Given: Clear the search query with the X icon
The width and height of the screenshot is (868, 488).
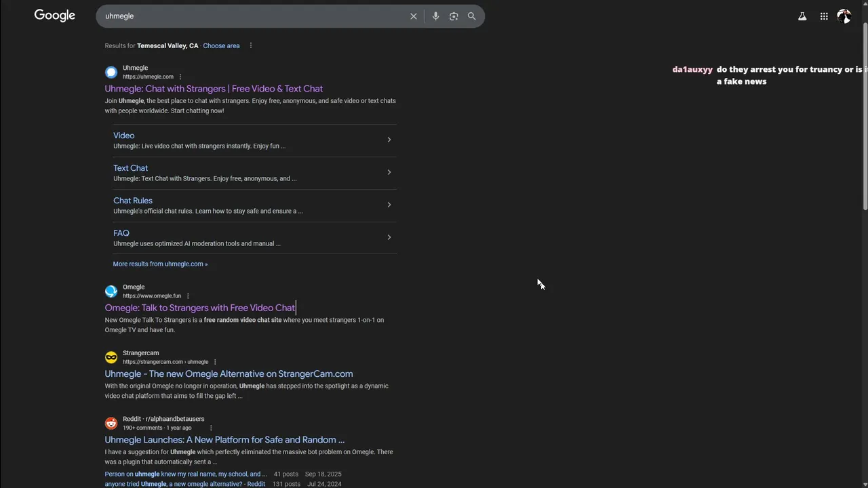Looking at the screenshot, I should (414, 16).
